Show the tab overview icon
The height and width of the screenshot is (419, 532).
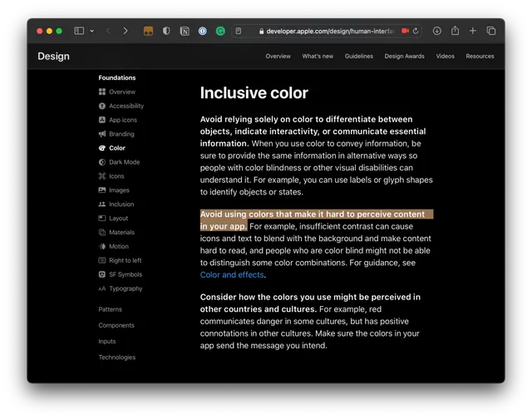coord(491,31)
